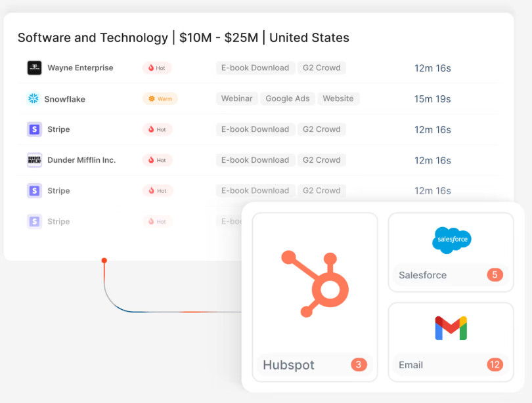Screen dimensions: 532x403
Task: Toggle the Hot badge for Wayne Enterprise
Action: click(157, 68)
